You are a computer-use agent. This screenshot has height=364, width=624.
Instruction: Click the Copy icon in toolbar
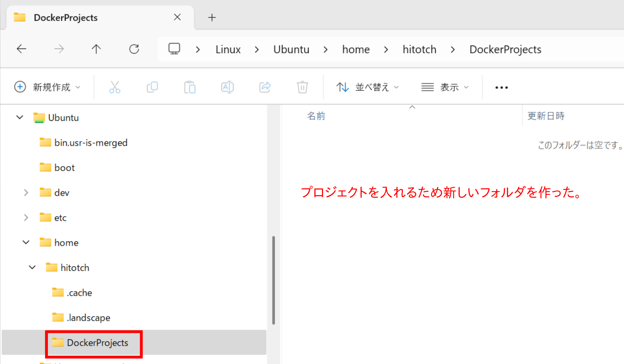tap(152, 87)
